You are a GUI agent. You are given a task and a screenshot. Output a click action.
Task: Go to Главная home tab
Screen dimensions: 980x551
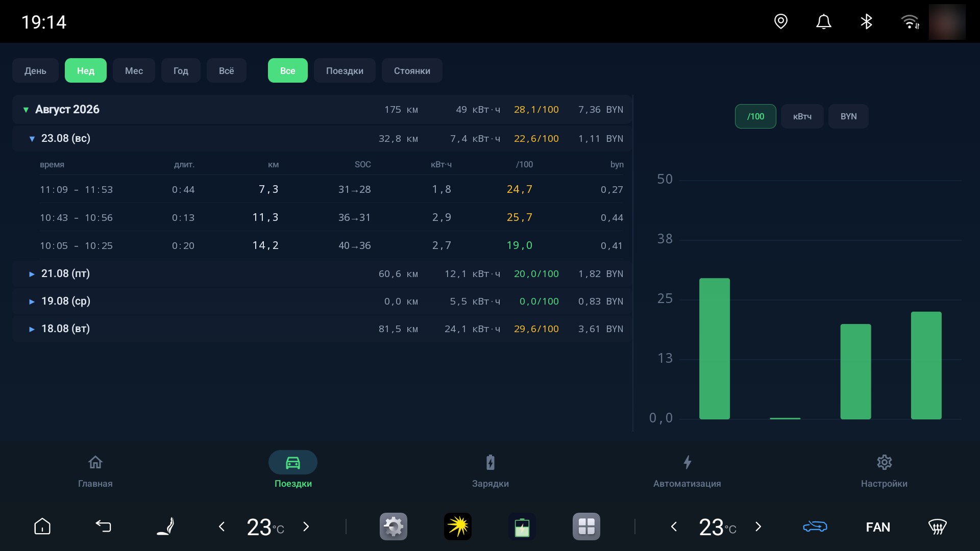(x=95, y=471)
